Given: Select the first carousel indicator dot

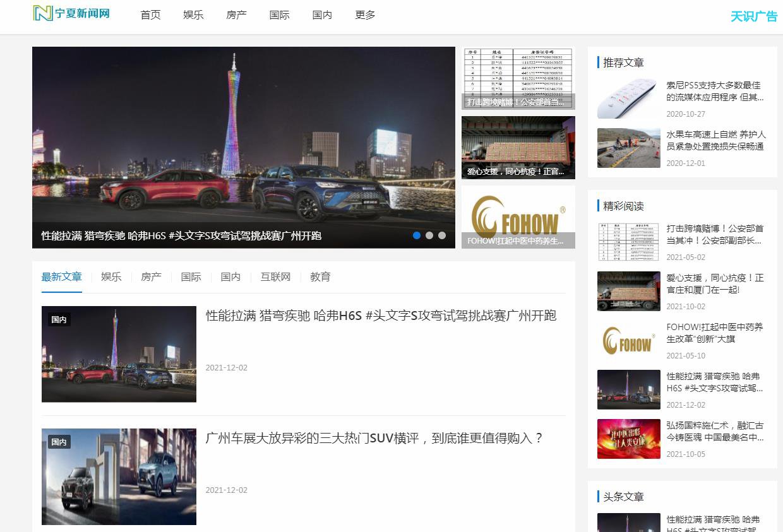Looking at the screenshot, I should pos(417,235).
